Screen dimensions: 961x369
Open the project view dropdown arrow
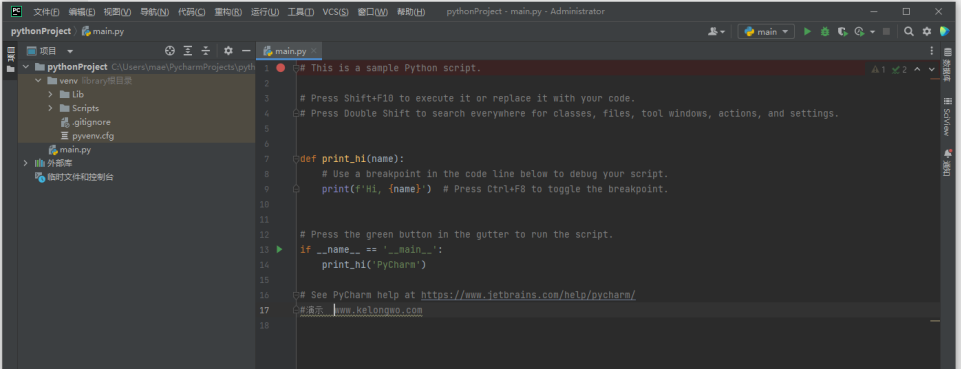70,51
